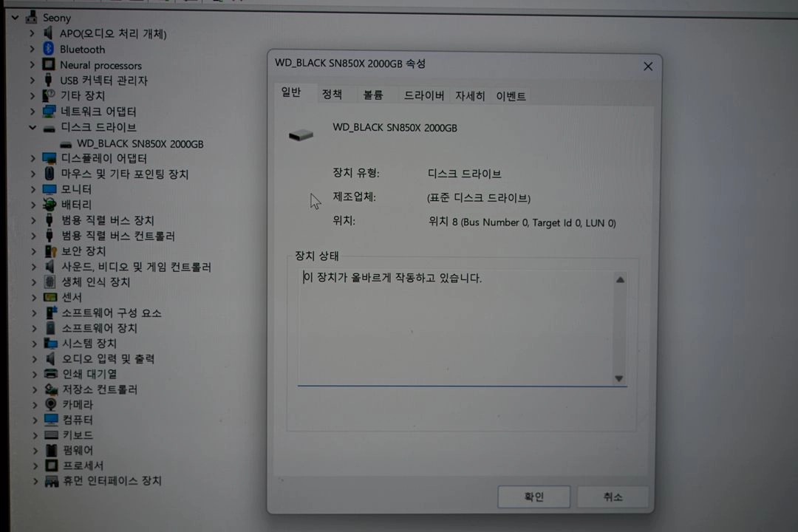798x532 pixels.
Task: Click the 프로세서 category icon
Action: [52, 465]
